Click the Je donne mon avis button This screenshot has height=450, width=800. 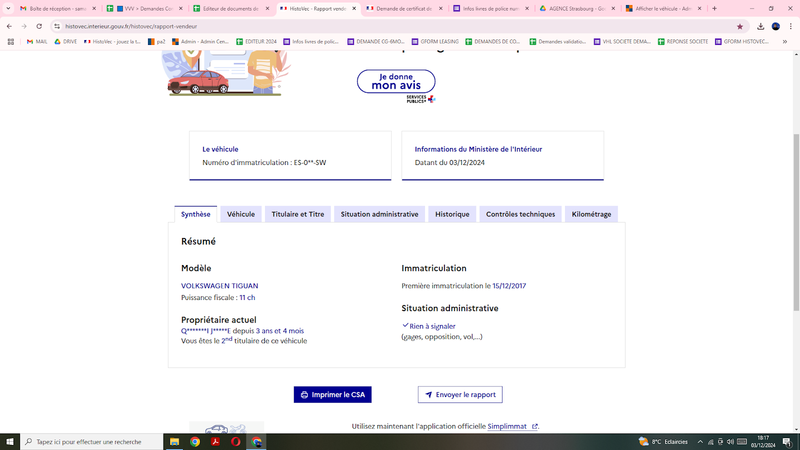point(396,82)
